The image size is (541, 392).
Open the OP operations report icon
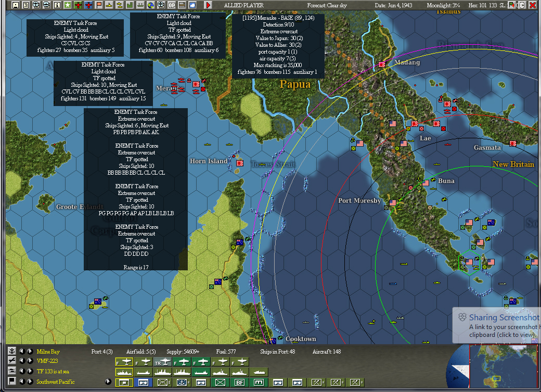coord(172,5)
